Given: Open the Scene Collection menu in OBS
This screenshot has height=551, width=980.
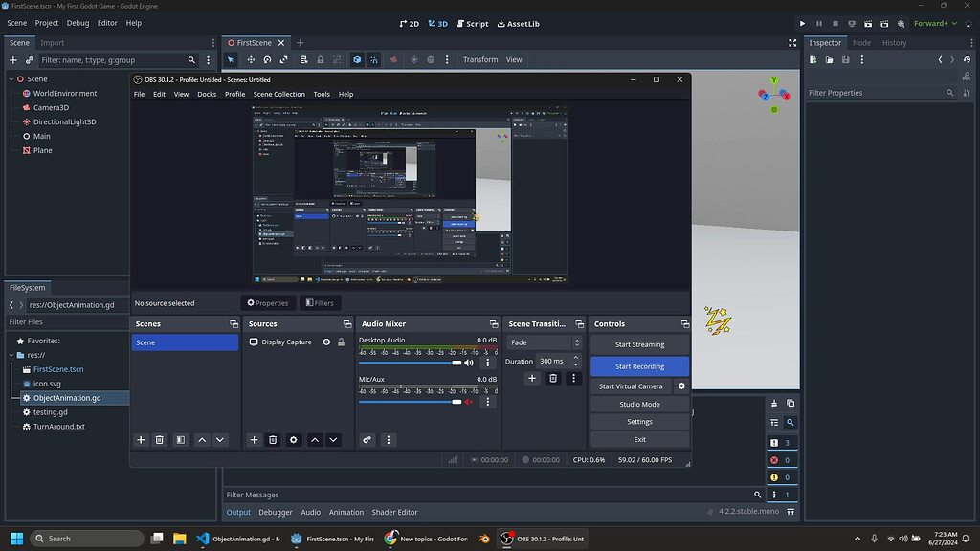Looking at the screenshot, I should pyautogui.click(x=278, y=94).
